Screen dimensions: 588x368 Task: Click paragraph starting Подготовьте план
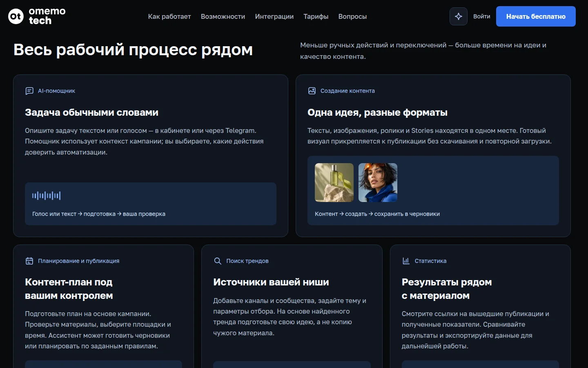click(x=98, y=330)
